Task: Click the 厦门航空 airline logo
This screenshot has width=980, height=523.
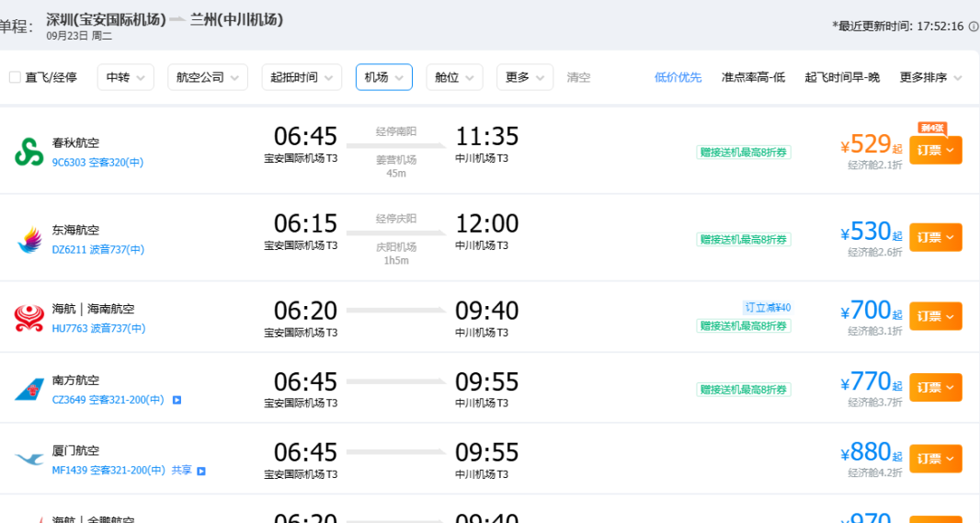Action: click(x=28, y=460)
